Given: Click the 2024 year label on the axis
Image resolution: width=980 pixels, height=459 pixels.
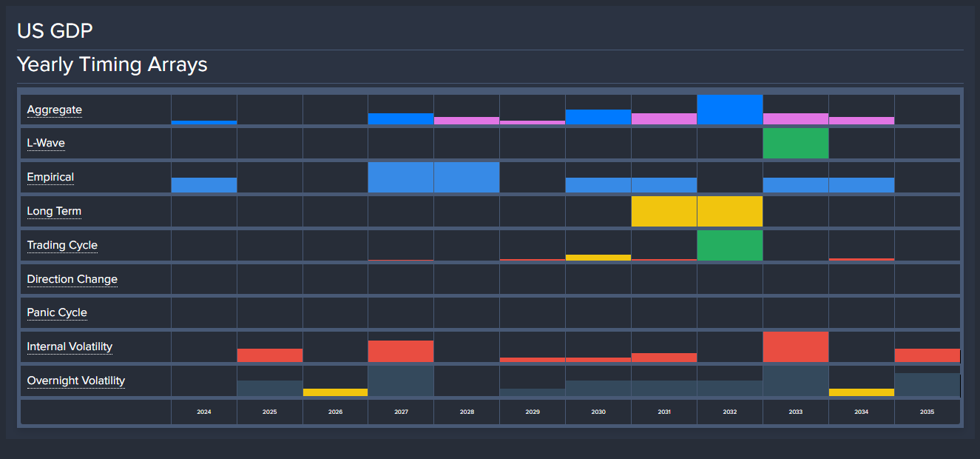Looking at the screenshot, I should click(x=204, y=412).
